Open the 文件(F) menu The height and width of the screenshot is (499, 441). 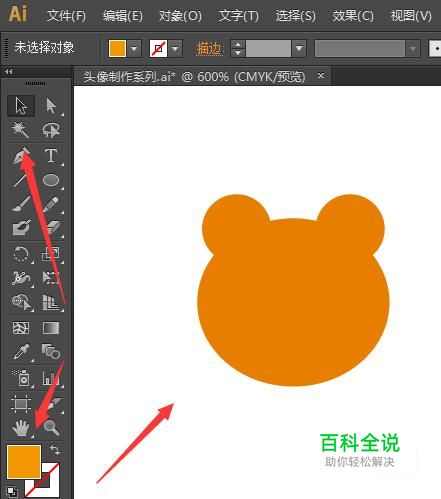pos(66,16)
